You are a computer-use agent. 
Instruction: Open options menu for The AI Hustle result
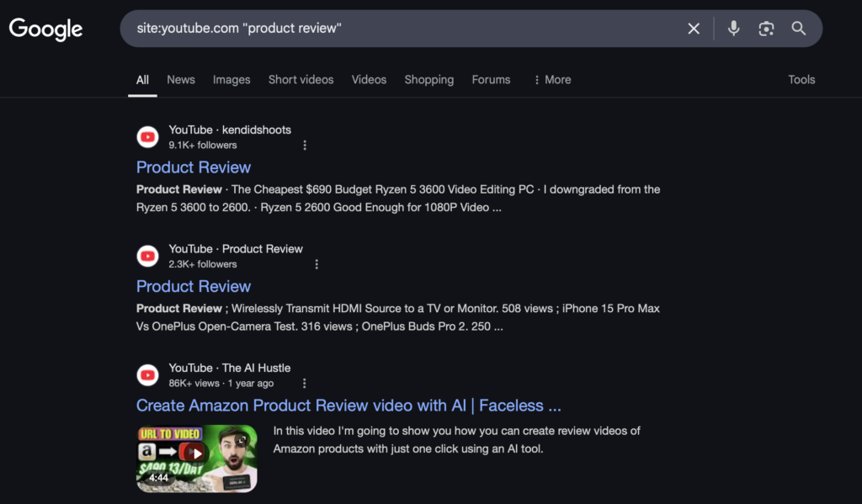click(304, 383)
